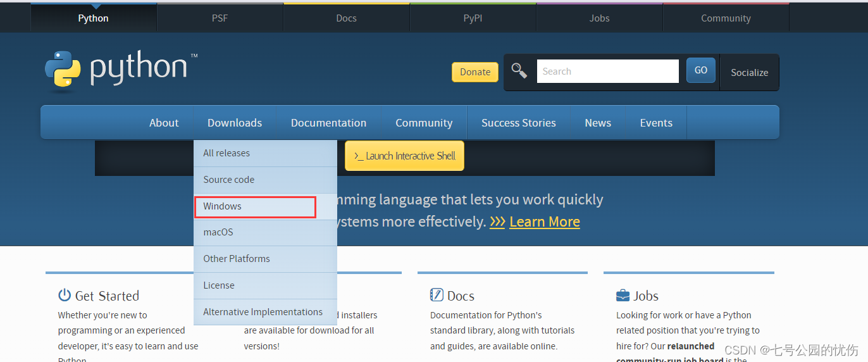Screen dimensions: 868x362
Task: Follow the Learn More link
Action: coord(545,222)
